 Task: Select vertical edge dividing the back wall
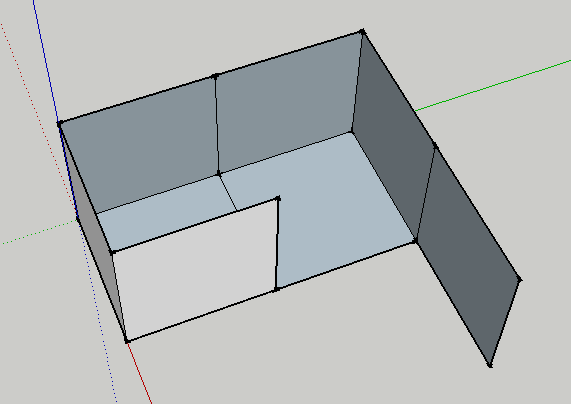217,125
